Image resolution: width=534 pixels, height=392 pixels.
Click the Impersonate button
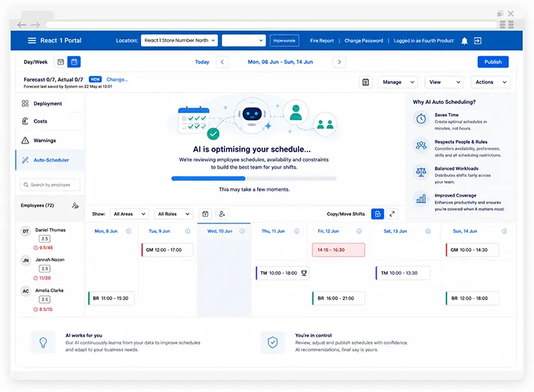(284, 41)
